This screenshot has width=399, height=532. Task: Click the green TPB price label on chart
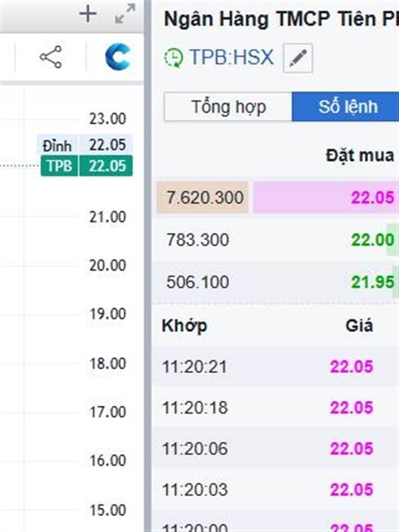(x=86, y=166)
